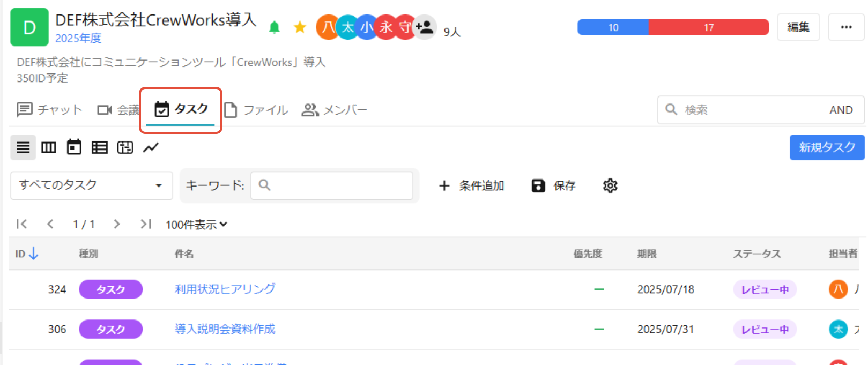Click the 9人 member count
The height and width of the screenshot is (365, 868).
click(452, 32)
